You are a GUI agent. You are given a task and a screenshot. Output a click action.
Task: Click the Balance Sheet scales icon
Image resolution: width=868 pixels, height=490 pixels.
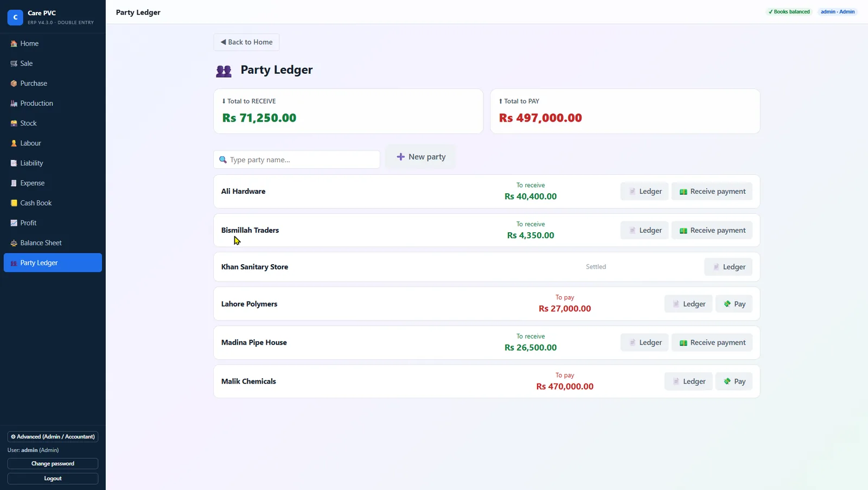[x=14, y=243]
